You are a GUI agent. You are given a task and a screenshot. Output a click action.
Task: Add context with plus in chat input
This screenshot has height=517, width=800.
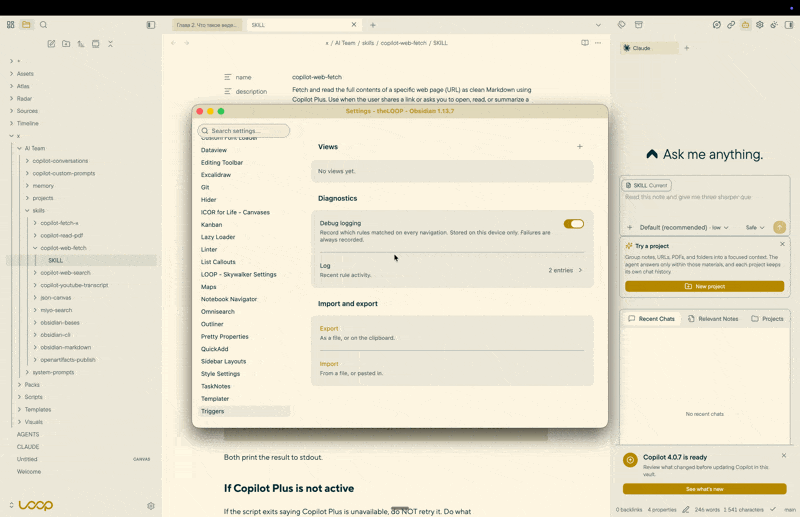[630, 228]
